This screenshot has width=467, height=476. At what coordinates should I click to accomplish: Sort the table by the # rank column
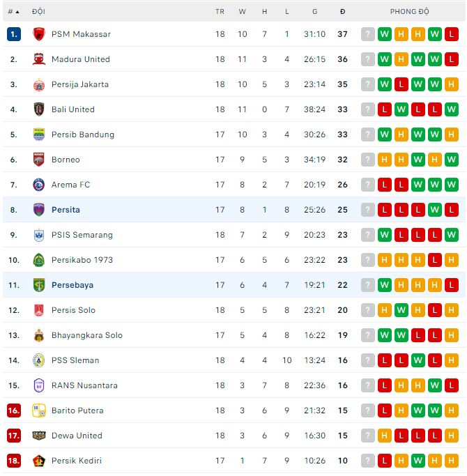coord(13,12)
